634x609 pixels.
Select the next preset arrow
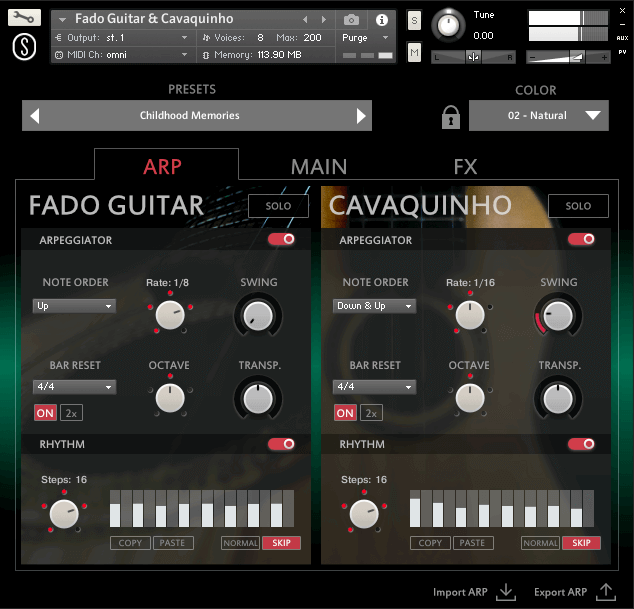(361, 116)
